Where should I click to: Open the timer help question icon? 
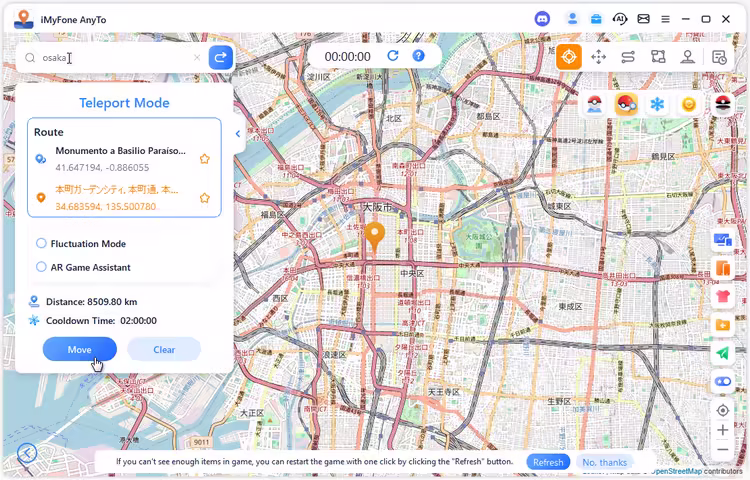[x=419, y=56]
